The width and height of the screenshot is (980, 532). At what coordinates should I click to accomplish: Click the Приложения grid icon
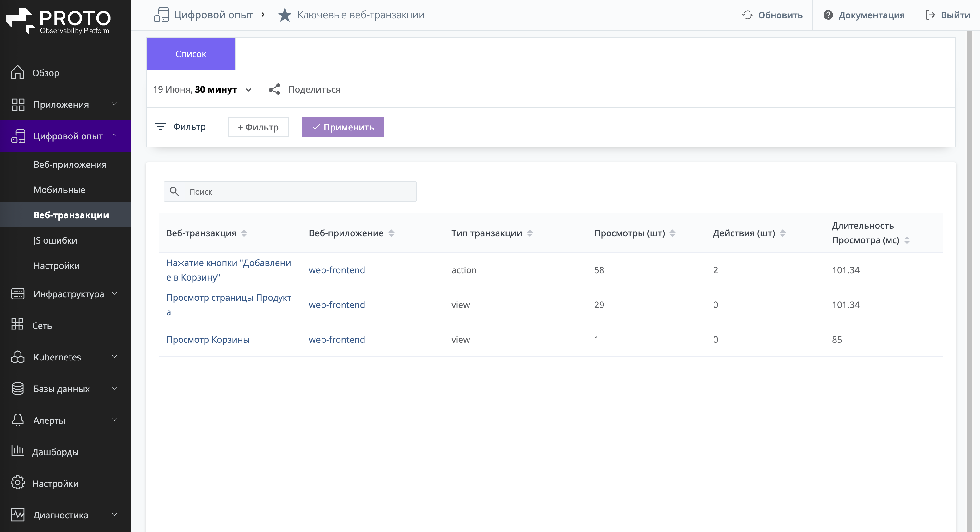18,104
